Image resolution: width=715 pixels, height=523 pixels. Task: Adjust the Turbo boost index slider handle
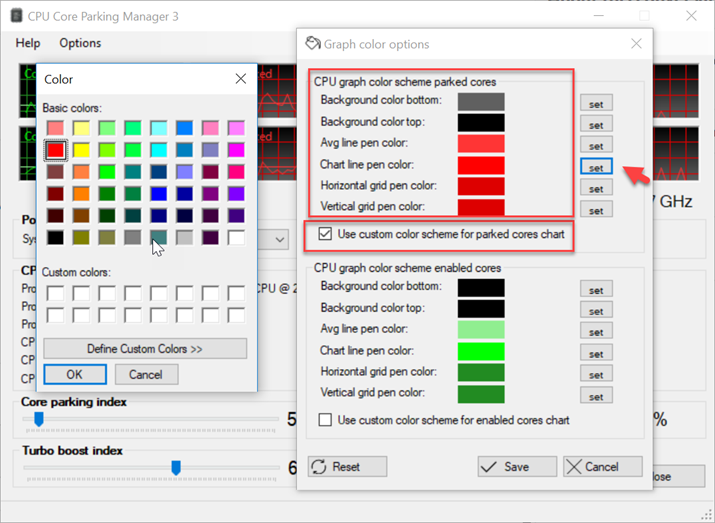[176, 467]
